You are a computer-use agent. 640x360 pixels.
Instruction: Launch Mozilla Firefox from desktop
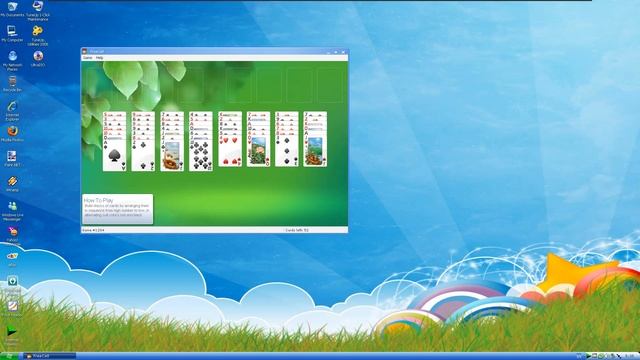[x=12, y=133]
